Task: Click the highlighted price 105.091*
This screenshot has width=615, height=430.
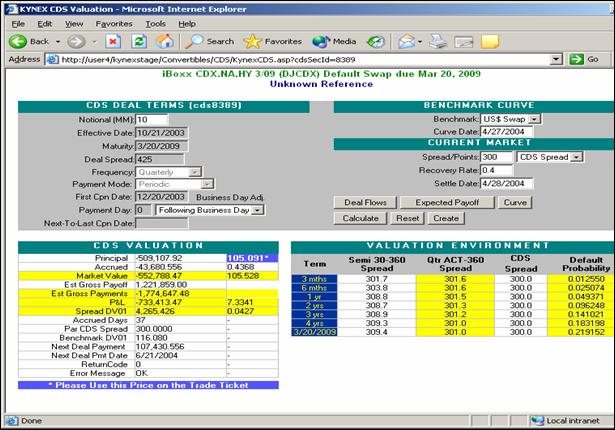Action: coord(252,258)
